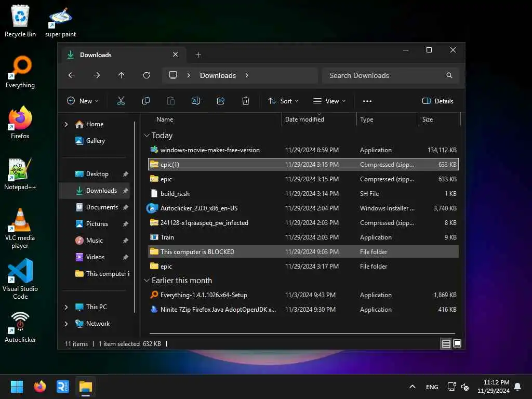Refresh the Downloads folder view
Viewport: 532px width, 399px height.
click(x=147, y=75)
